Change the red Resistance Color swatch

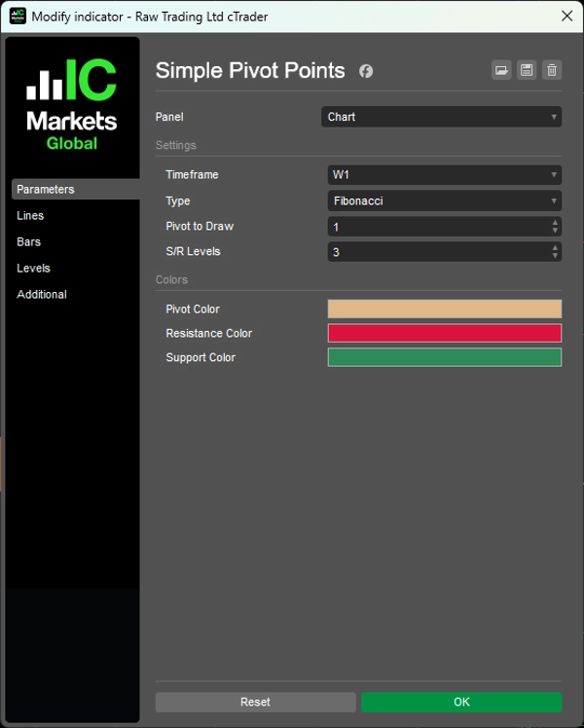click(x=444, y=333)
